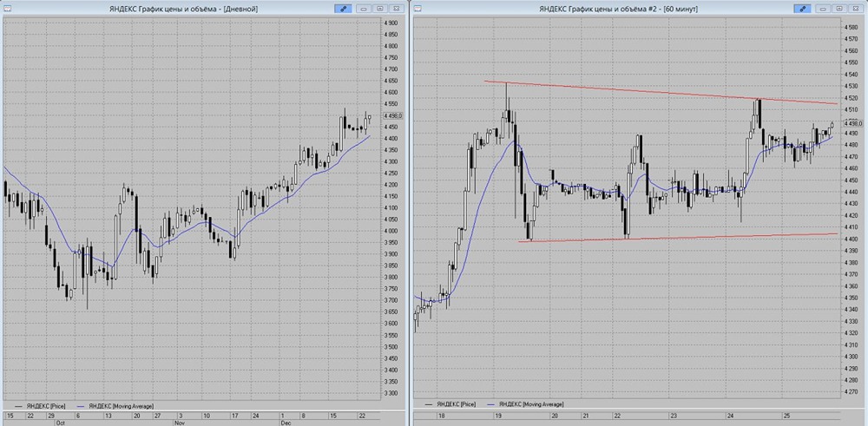Open system menu icon of the daily chart window

tap(8, 9)
